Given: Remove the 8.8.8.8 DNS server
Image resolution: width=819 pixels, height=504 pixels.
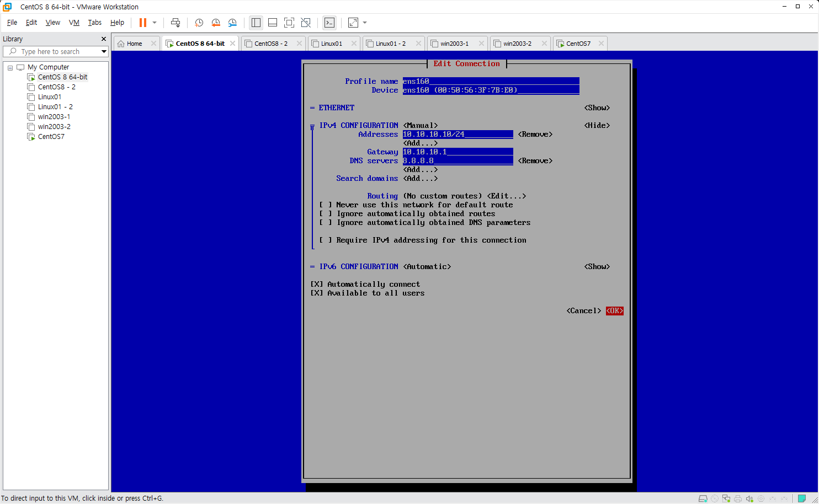Looking at the screenshot, I should click(535, 161).
